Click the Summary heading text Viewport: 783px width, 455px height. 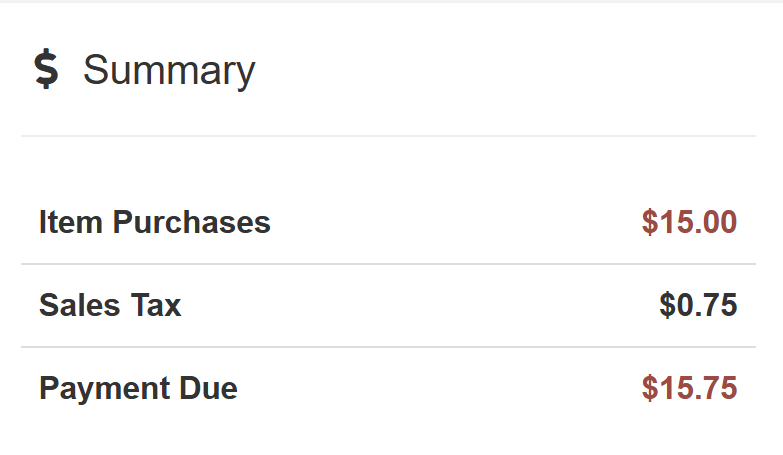(169, 70)
